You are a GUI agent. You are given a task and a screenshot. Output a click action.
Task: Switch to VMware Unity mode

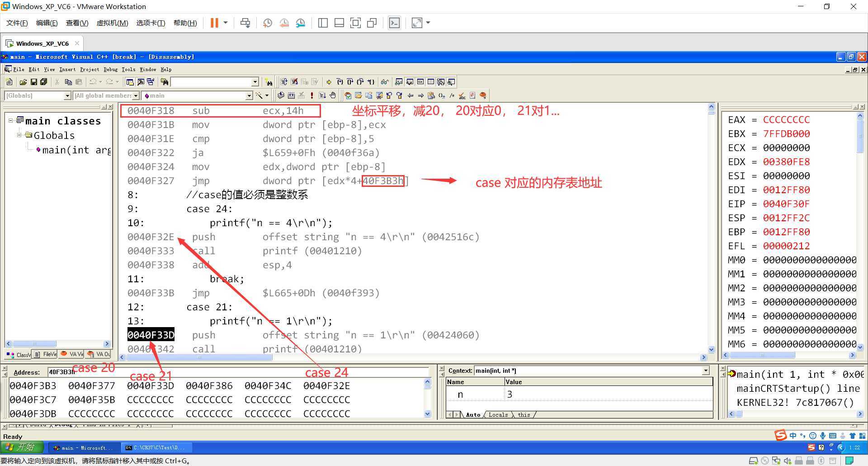(372, 23)
